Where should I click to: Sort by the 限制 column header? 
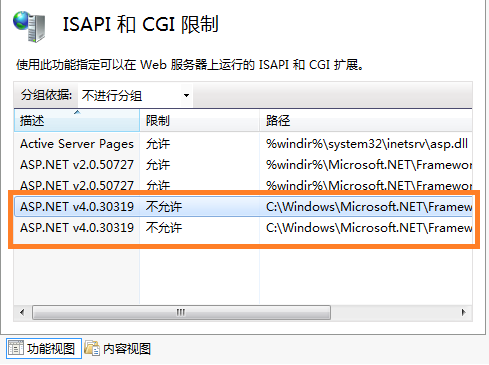click(199, 120)
